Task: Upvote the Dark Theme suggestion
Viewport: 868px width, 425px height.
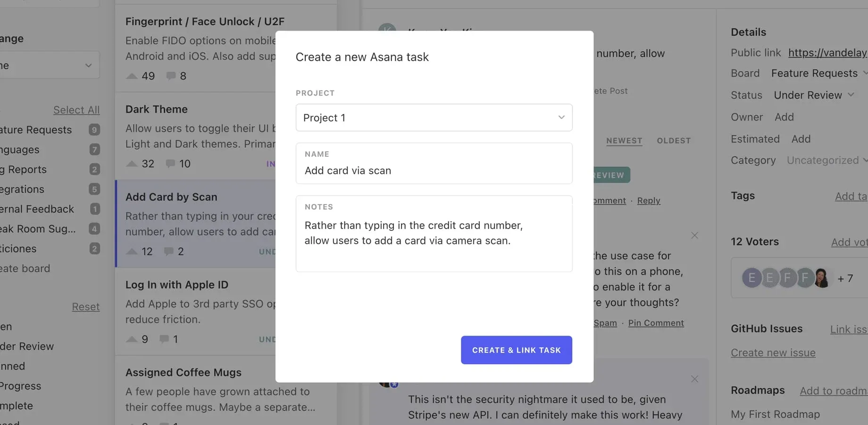Action: [x=132, y=163]
